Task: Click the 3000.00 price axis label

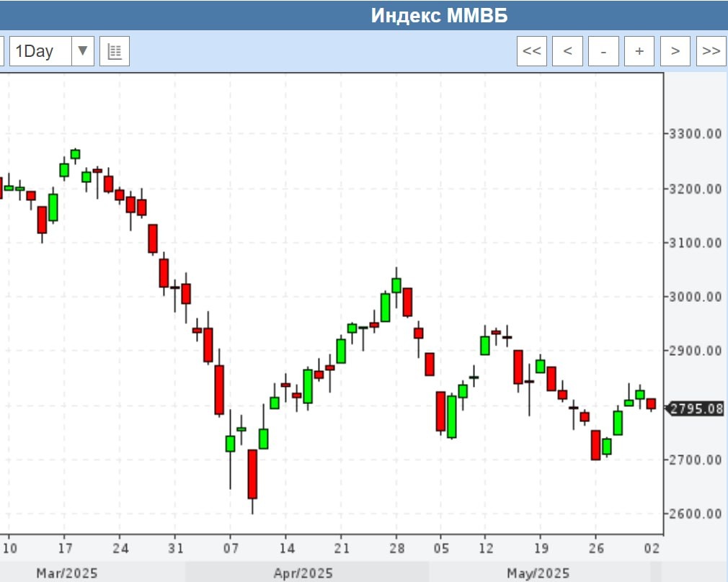Action: [x=695, y=297]
